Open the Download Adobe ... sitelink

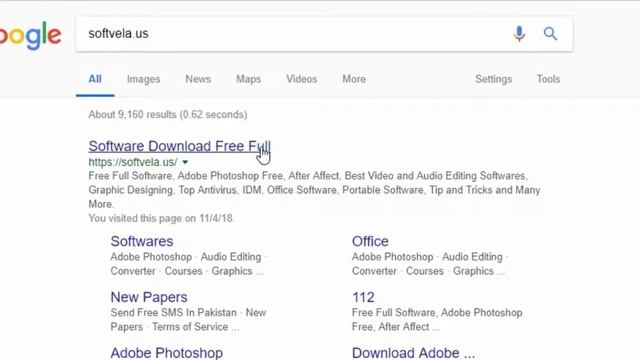click(413, 353)
